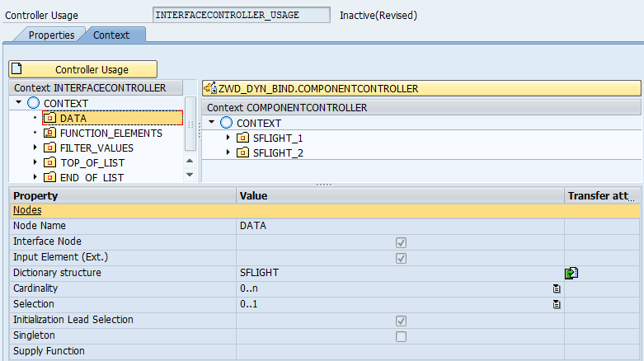The width and height of the screenshot is (644, 361).
Task: Expand the SFLIGHT_1 node
Action: point(228,138)
